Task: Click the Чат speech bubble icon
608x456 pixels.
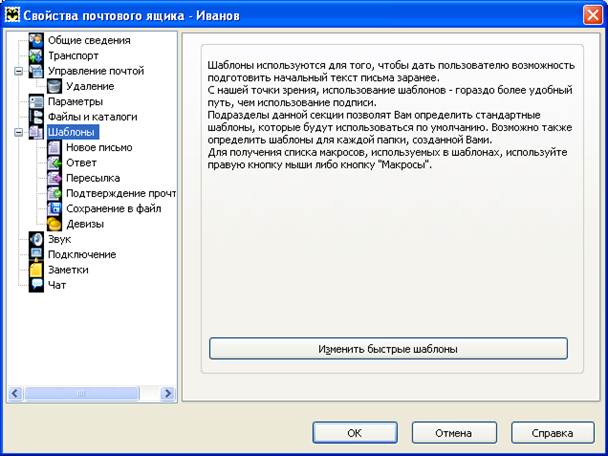Action: pos(36,285)
